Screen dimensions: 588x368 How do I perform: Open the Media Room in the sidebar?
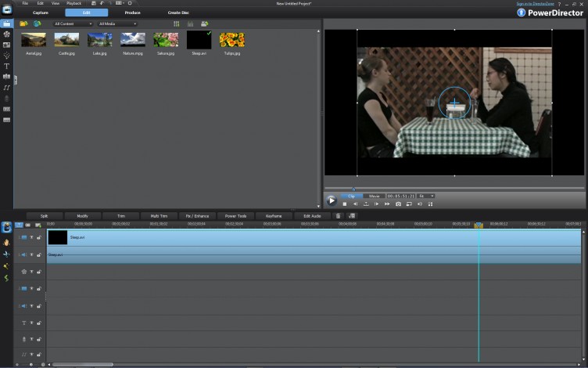(6, 23)
